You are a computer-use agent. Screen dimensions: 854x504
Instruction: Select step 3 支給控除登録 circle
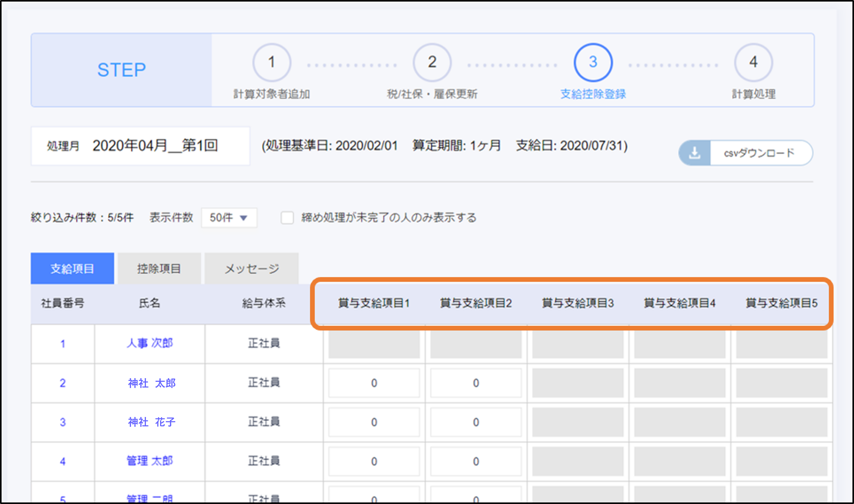click(x=593, y=63)
